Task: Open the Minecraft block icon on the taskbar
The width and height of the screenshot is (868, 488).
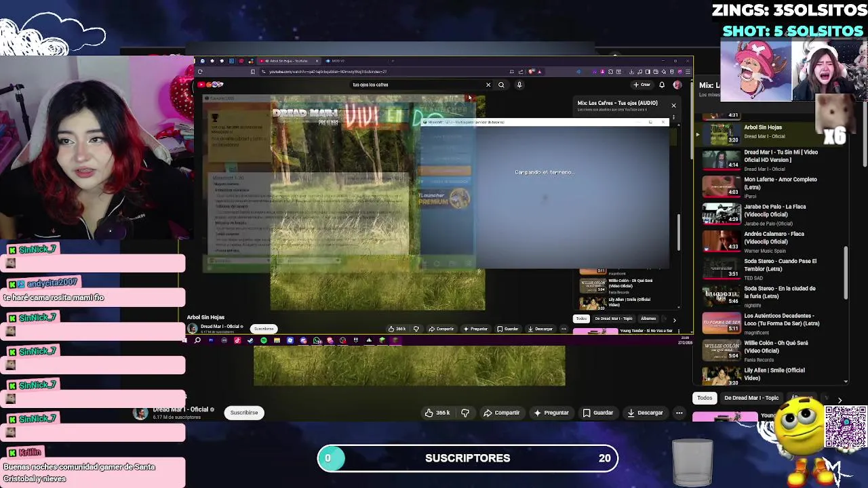Action: coord(382,340)
